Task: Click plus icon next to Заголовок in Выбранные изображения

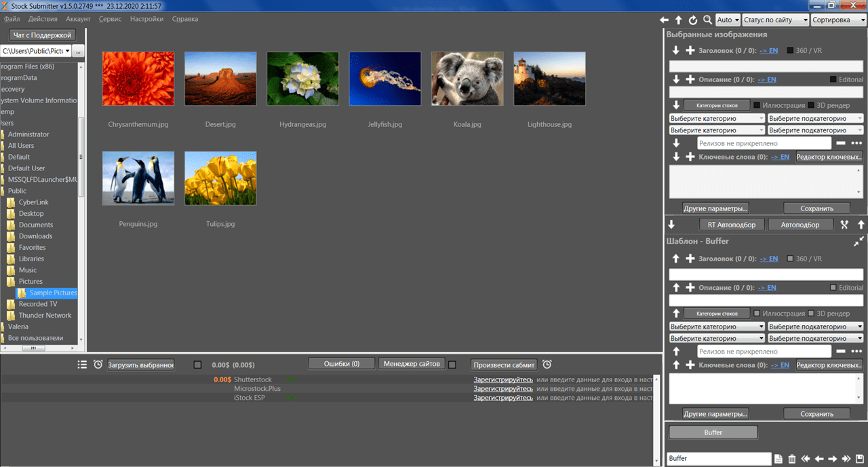Action: 690,50
